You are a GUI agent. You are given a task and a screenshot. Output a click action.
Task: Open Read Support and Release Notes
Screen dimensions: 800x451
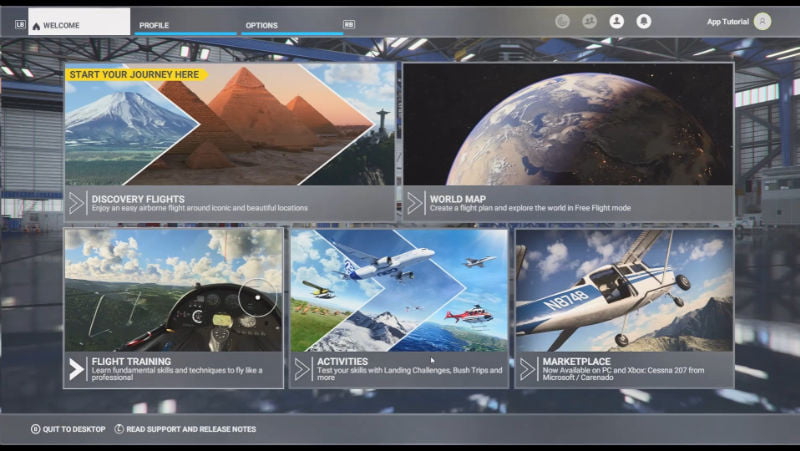[191, 429]
